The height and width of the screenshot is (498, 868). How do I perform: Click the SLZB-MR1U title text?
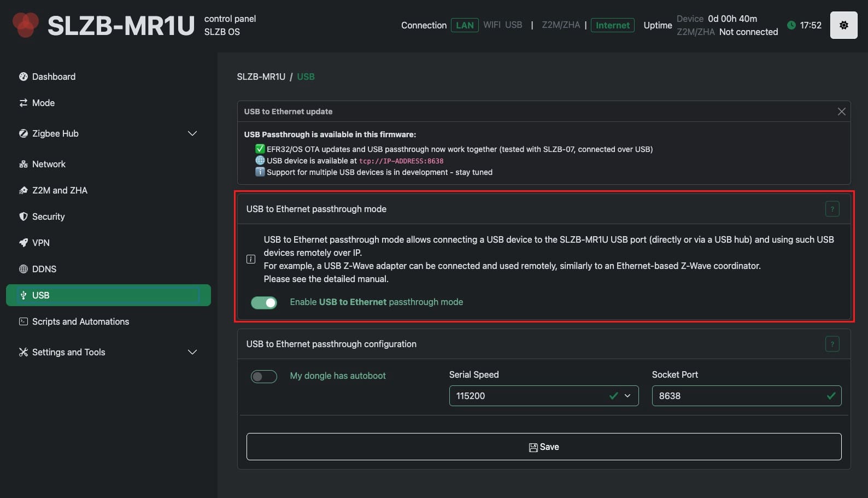(121, 26)
